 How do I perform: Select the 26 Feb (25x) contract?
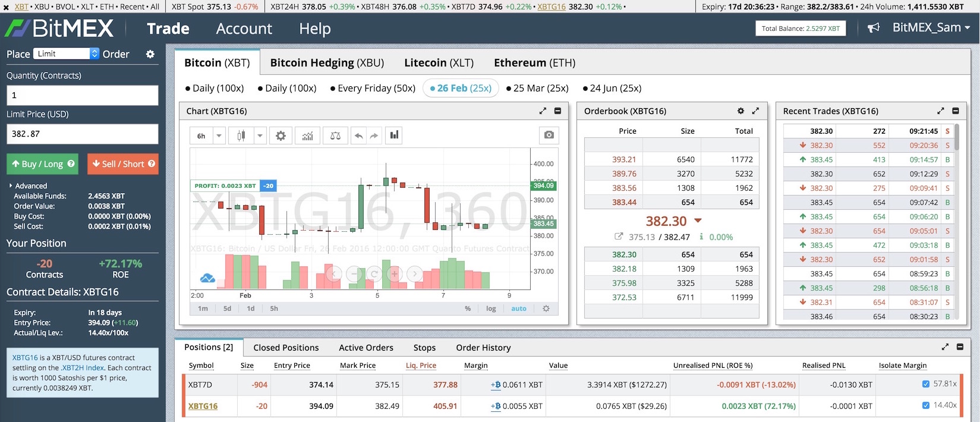tap(461, 88)
